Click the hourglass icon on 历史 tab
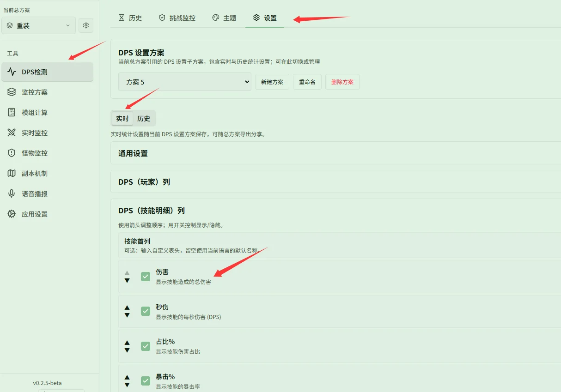This screenshot has width=561, height=392. [122, 18]
